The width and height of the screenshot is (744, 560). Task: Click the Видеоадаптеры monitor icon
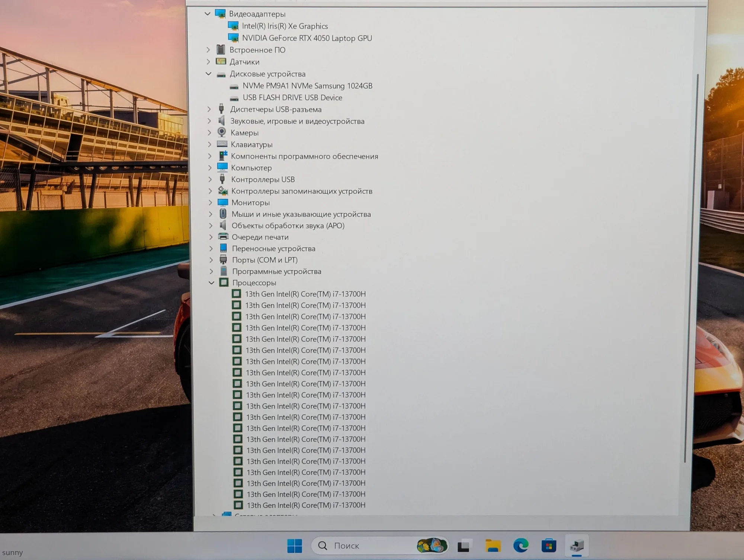click(x=220, y=14)
